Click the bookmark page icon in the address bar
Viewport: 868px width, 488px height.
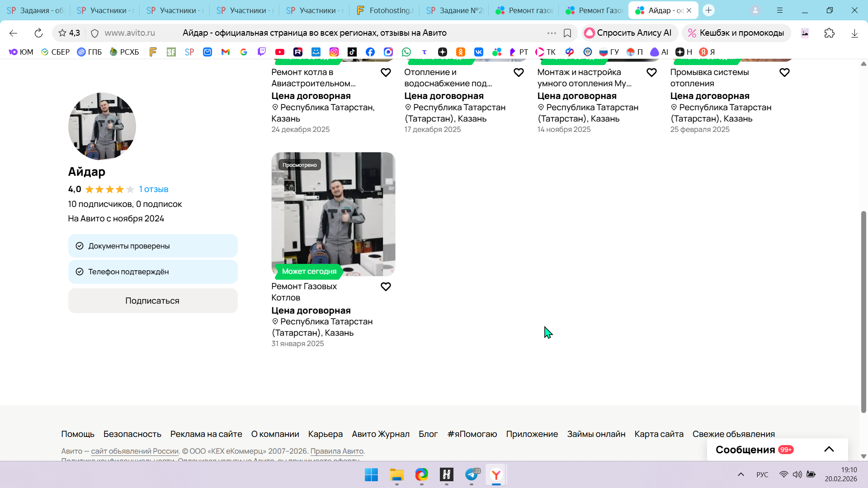567,33
